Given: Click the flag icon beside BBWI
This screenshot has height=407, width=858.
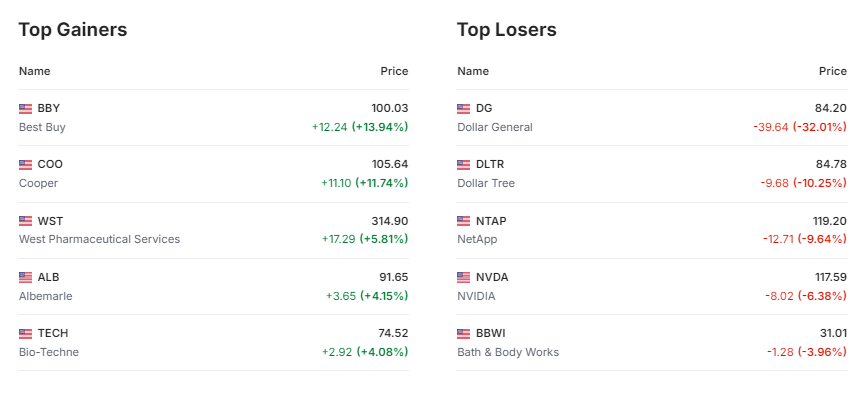Looking at the screenshot, I should (x=463, y=333).
